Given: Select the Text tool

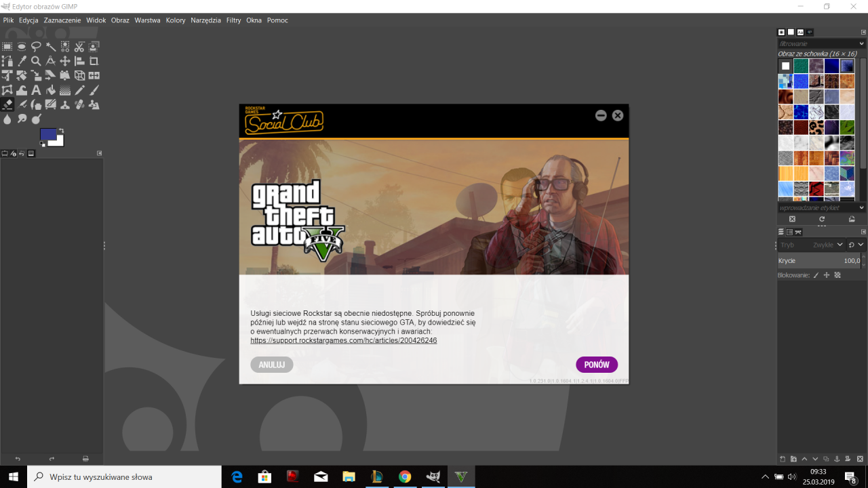Looking at the screenshot, I should pos(36,89).
